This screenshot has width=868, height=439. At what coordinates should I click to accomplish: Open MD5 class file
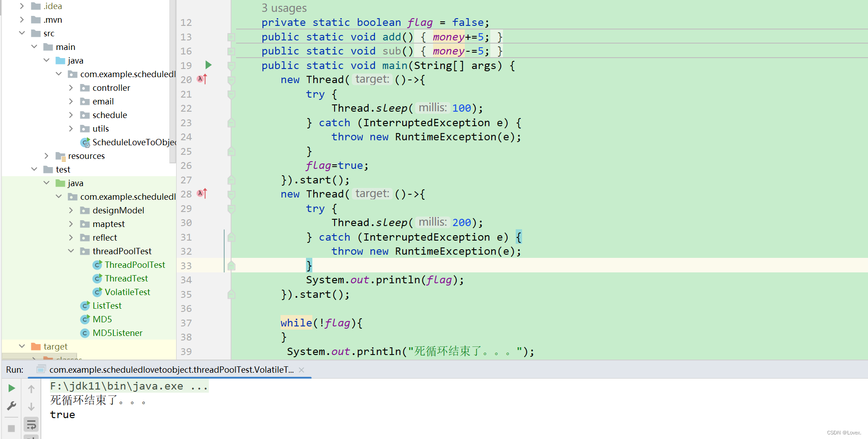pyautogui.click(x=102, y=319)
